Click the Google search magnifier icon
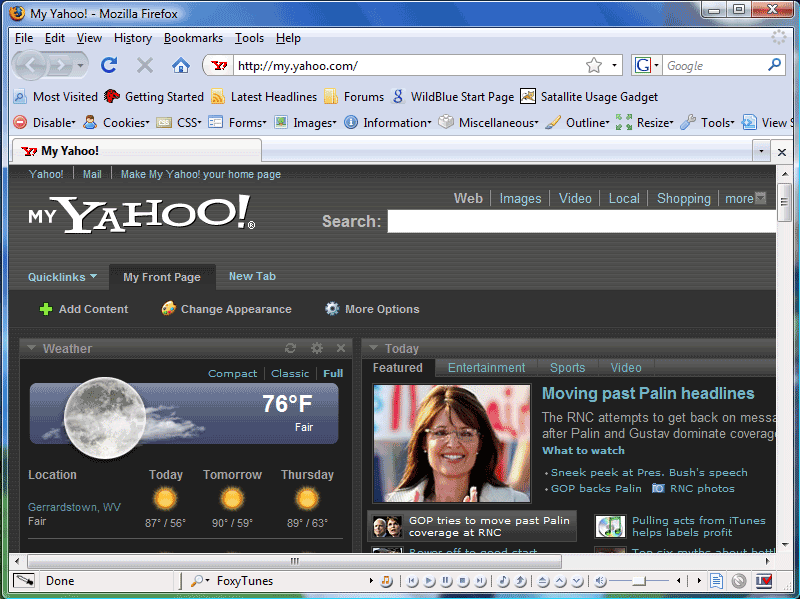Screen dimensions: 800x599 tap(774, 65)
